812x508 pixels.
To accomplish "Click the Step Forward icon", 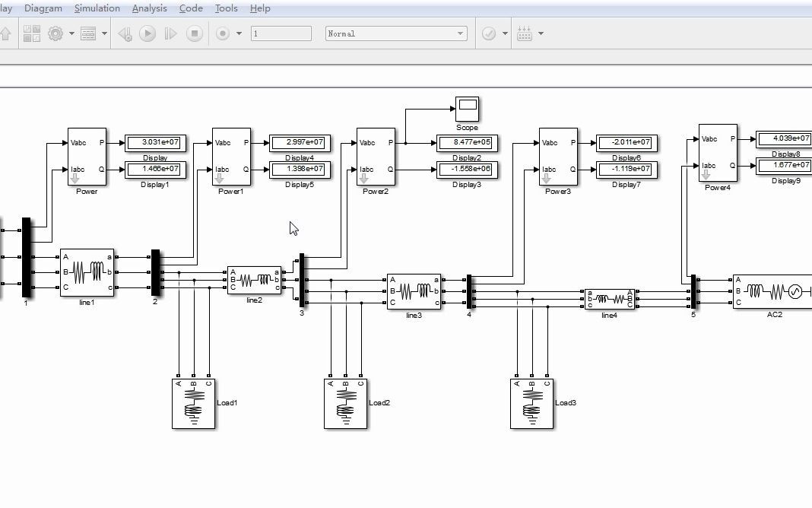I will [170, 33].
